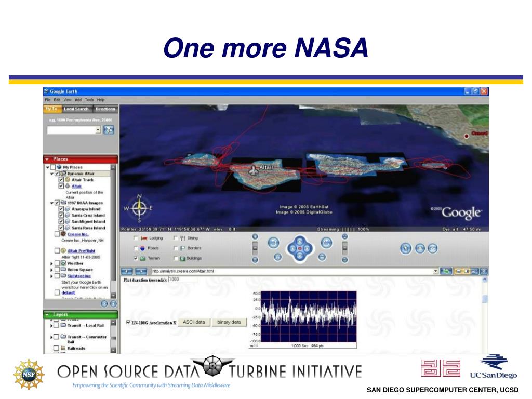Click the reset tilt button below rotate-right
This screenshot has width=532, height=399.
[x=322, y=257]
